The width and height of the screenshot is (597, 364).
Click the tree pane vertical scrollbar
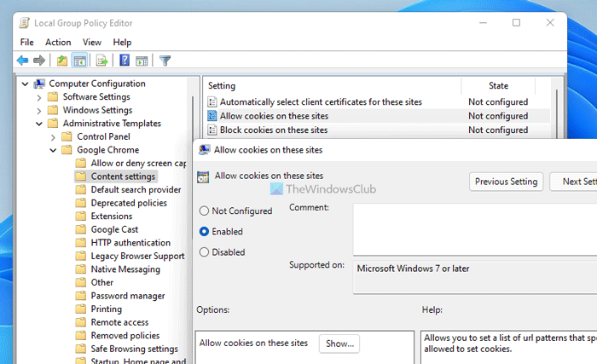point(193,168)
